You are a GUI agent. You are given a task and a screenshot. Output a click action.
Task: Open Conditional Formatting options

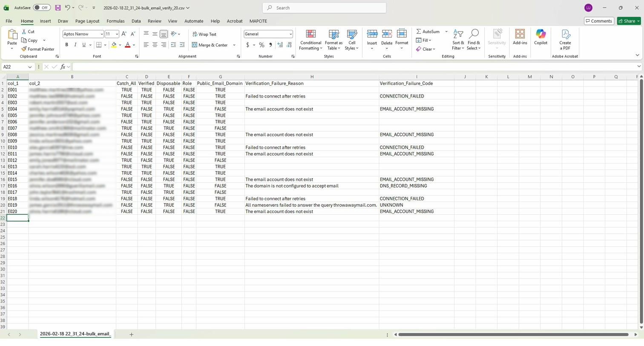tap(310, 40)
